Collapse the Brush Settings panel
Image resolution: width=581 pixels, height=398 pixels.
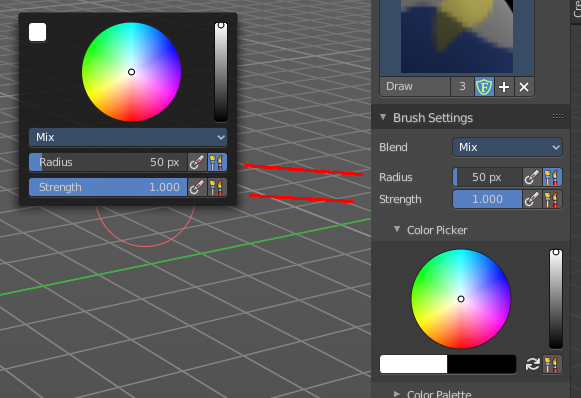point(383,117)
